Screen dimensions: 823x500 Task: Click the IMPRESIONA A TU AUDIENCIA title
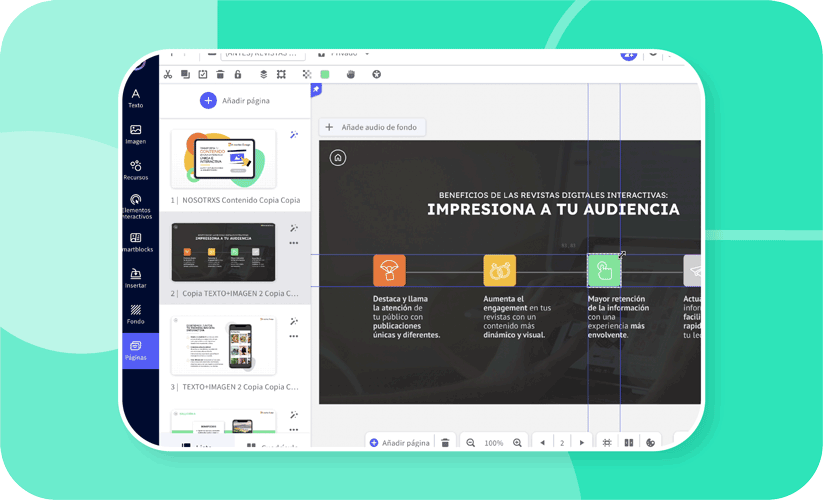tap(553, 209)
